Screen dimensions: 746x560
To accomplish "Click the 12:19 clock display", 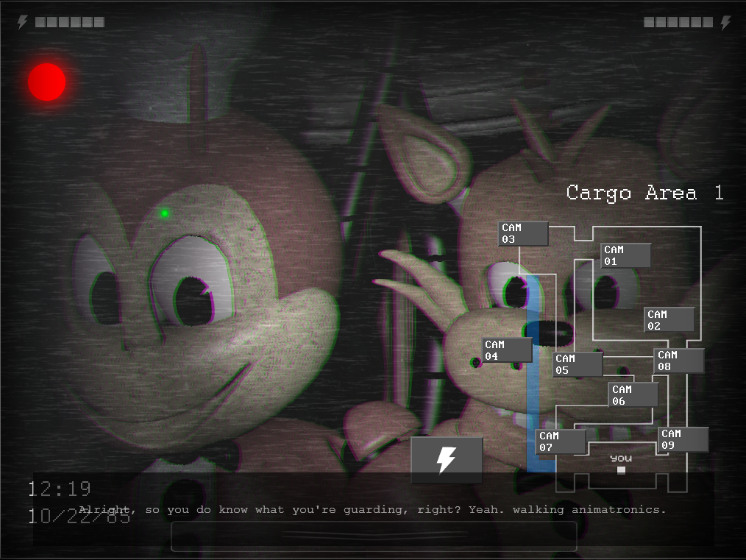I will click(60, 489).
